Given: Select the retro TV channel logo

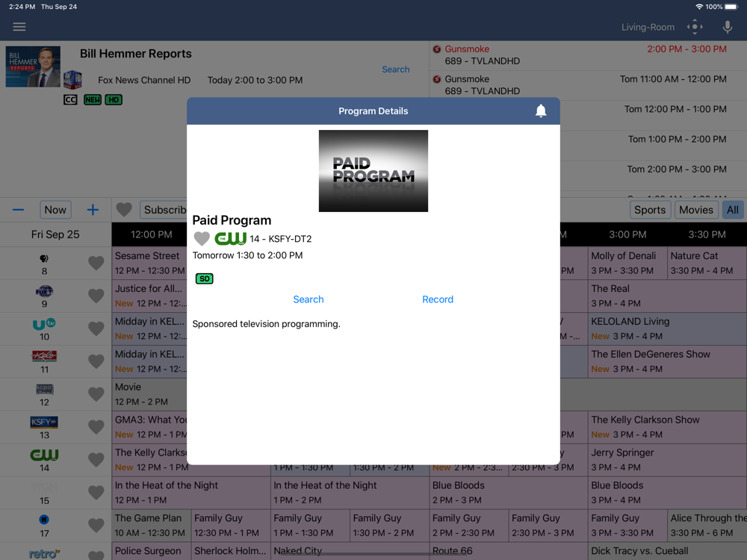Looking at the screenshot, I should click(44, 553).
